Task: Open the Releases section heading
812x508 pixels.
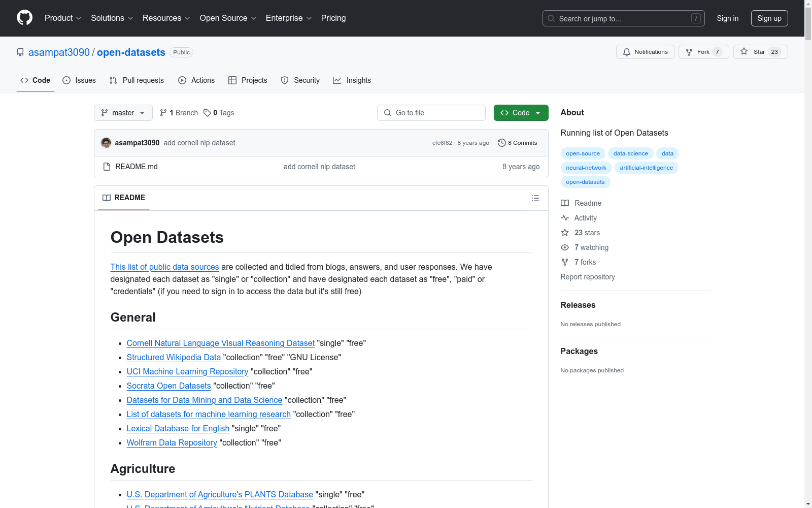Action: [x=578, y=305]
